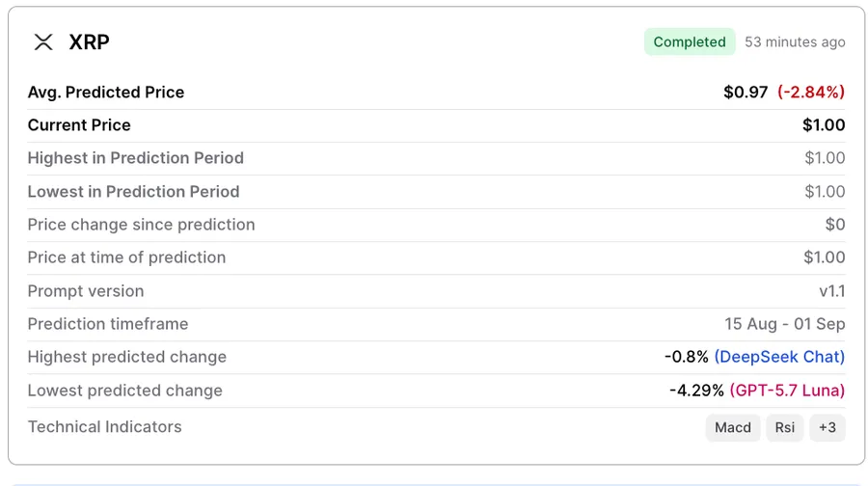The height and width of the screenshot is (486, 868).
Task: Click the -2.84% predicted change value
Action: tap(811, 92)
